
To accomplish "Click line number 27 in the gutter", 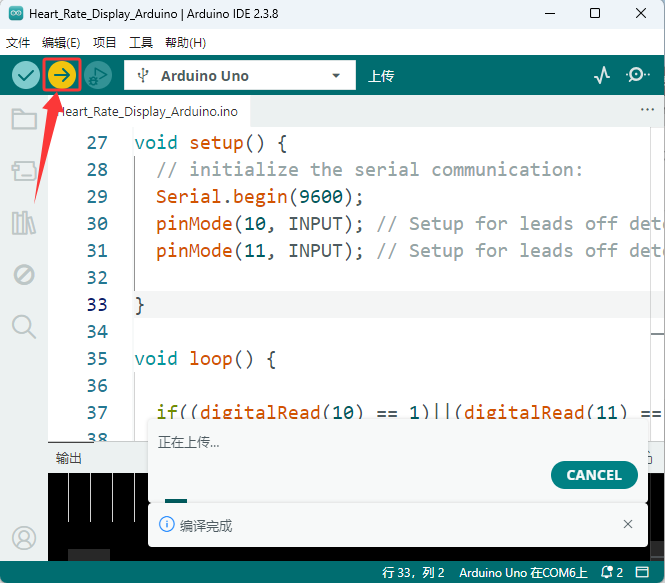I will (97, 143).
